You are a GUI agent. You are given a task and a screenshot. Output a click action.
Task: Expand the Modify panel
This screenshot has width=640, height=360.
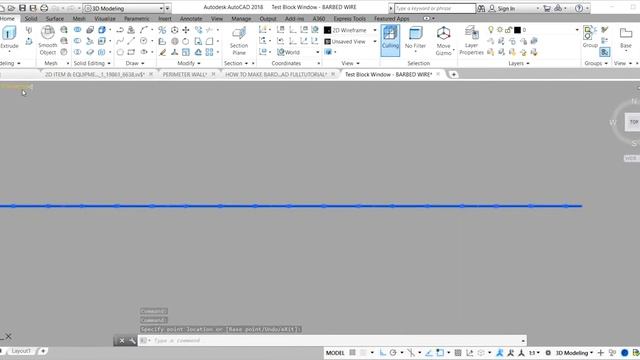point(189,63)
